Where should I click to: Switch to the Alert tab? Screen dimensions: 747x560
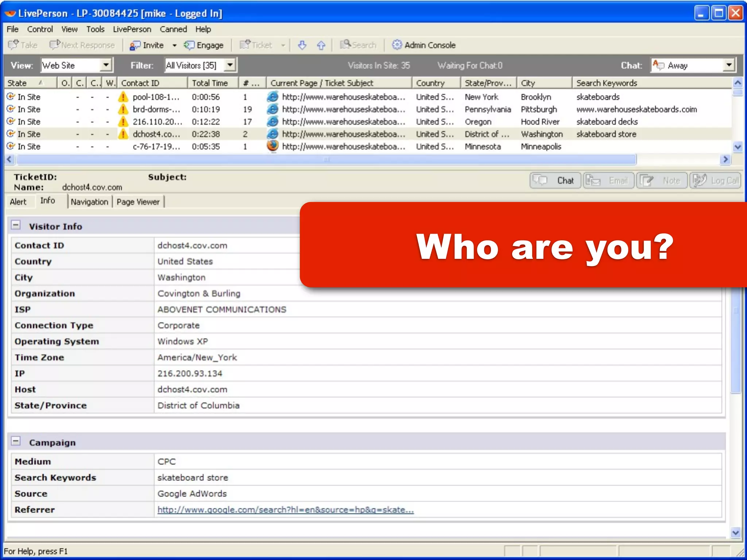18,202
